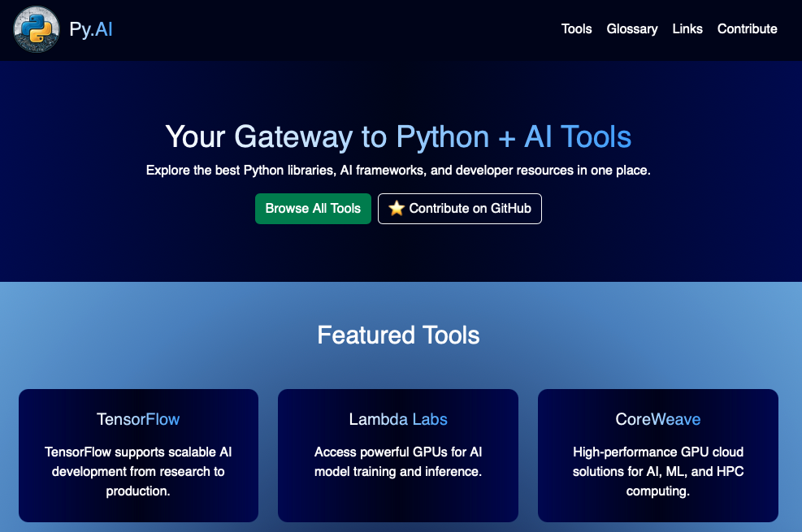Open the Contribute navigation item
This screenshot has height=532, width=802.
pyautogui.click(x=747, y=29)
